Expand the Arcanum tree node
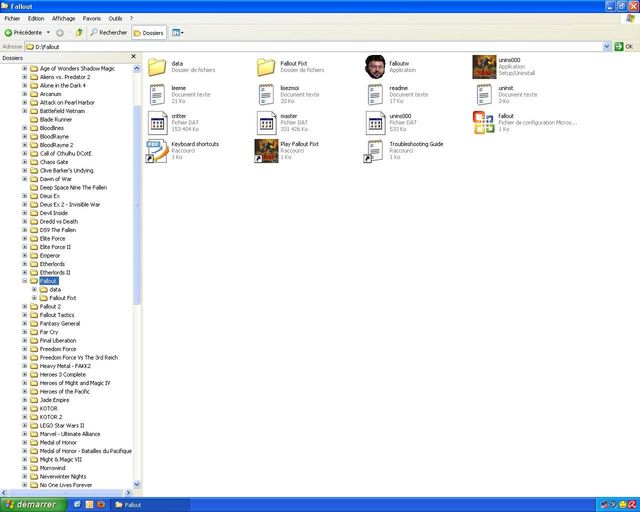The height and width of the screenshot is (512, 640). [x=24, y=94]
